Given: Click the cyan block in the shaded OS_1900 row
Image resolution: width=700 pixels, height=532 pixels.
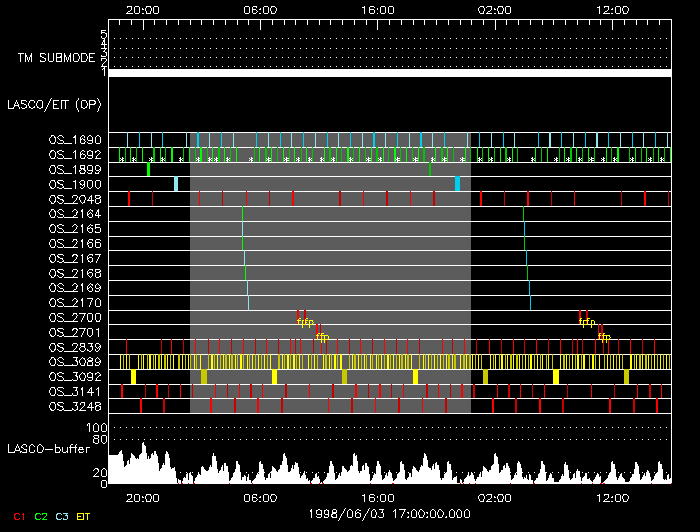Looking at the screenshot, I should tap(457, 184).
